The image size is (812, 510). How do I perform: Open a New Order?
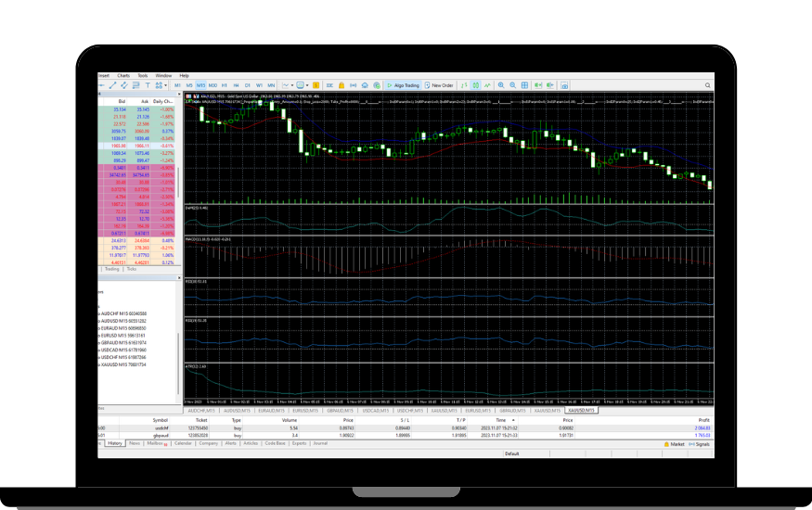pyautogui.click(x=439, y=85)
